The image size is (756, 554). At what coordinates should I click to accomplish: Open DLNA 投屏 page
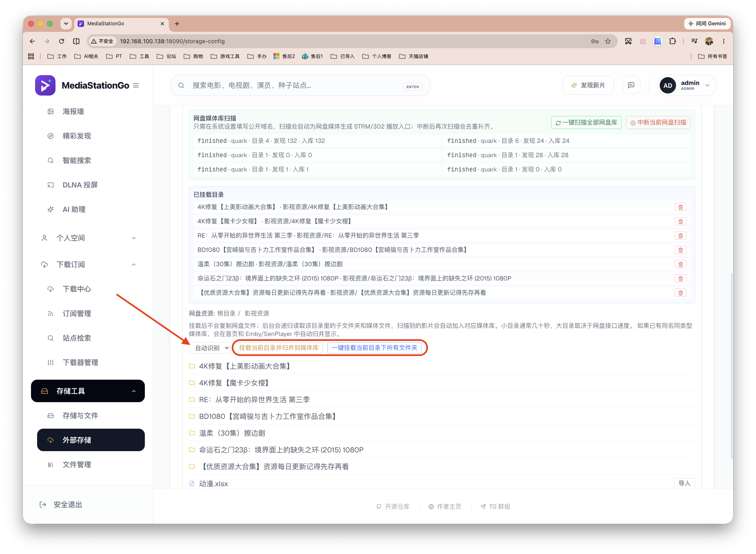[80, 185]
